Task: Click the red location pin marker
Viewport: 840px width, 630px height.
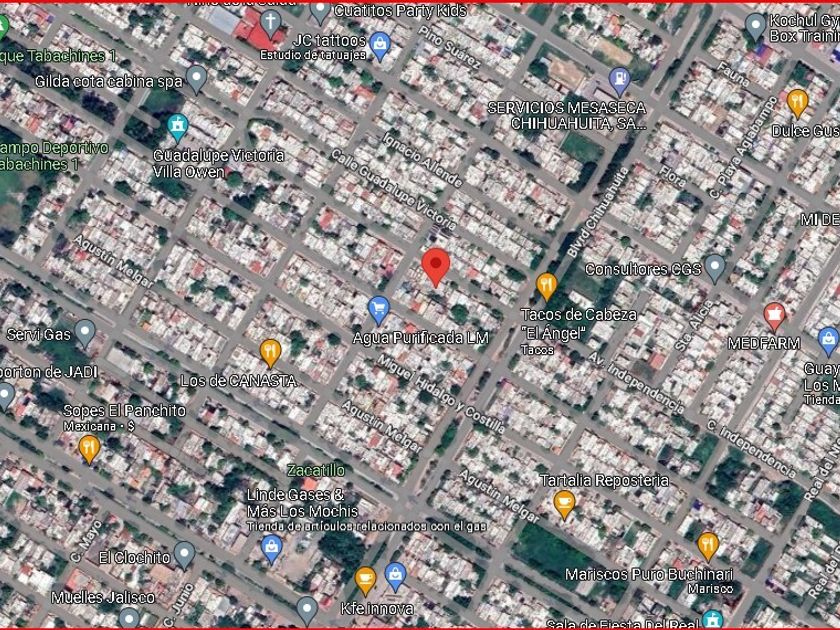Action: (436, 267)
